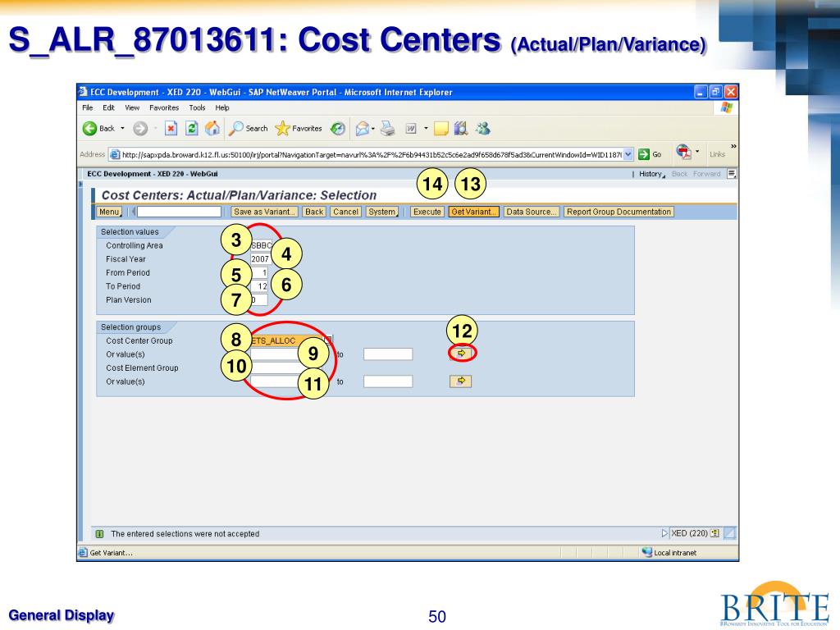The width and height of the screenshot is (840, 630).
Task: Open the Back button dropdown arrow
Action: tap(122, 129)
